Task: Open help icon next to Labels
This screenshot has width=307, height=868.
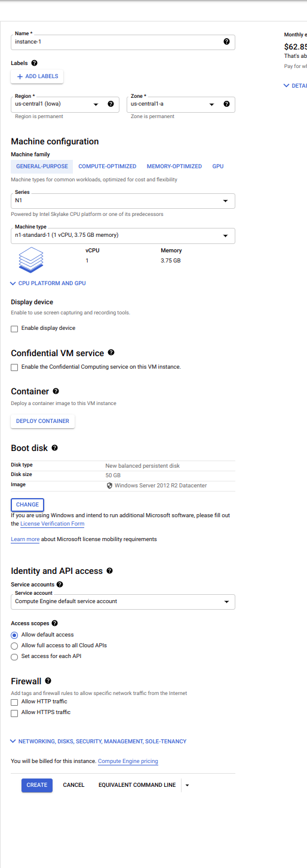Action: [x=34, y=63]
